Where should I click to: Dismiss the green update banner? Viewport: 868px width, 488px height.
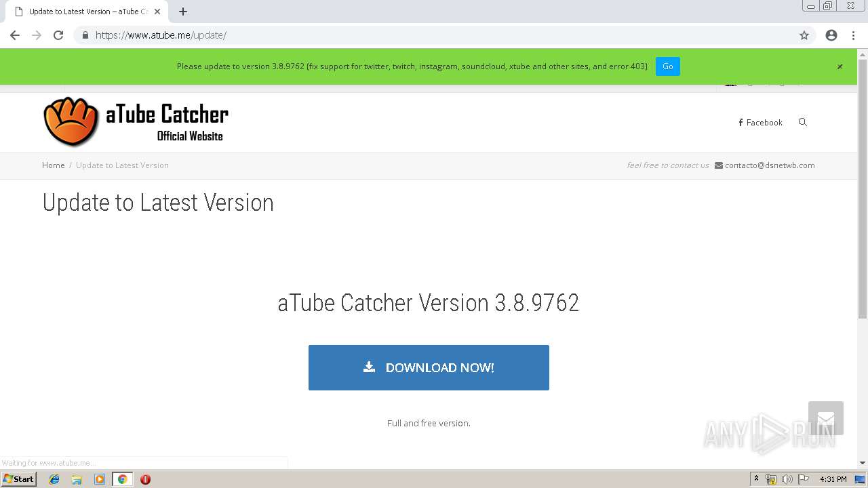(840, 66)
